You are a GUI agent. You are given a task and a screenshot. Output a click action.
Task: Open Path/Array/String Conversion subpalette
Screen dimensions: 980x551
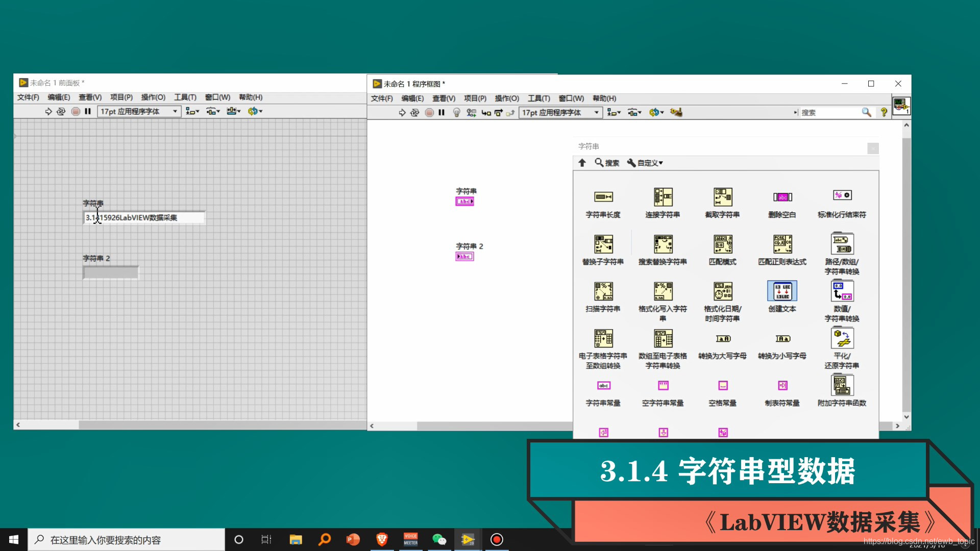(842, 244)
